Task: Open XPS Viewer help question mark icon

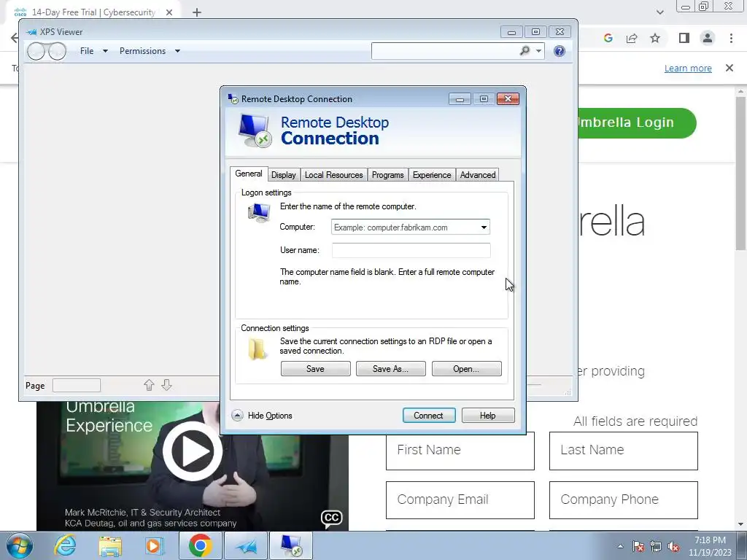Action: [560, 51]
